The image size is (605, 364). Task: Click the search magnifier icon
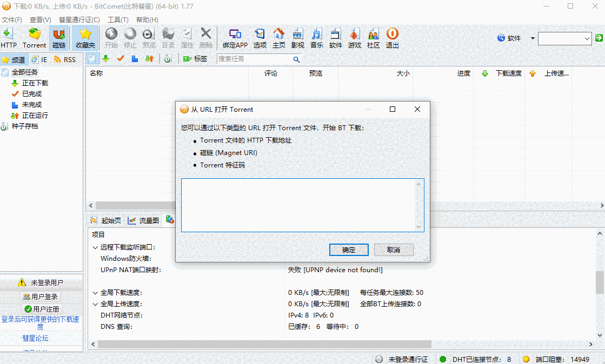pyautogui.click(x=296, y=59)
